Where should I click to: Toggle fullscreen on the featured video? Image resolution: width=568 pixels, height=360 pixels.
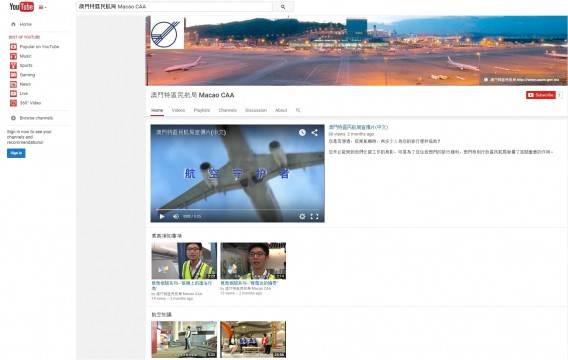point(314,216)
